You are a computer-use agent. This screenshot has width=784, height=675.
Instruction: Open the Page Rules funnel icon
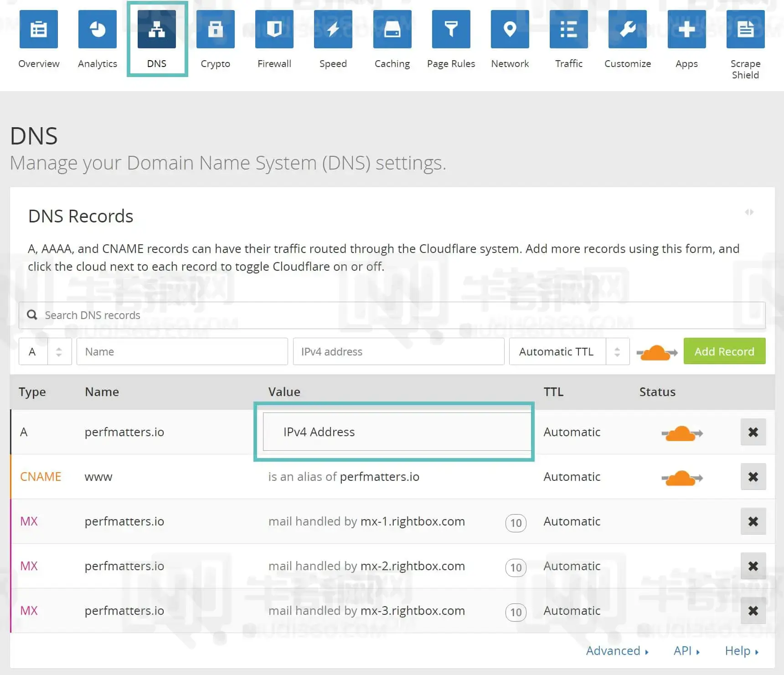point(451,29)
